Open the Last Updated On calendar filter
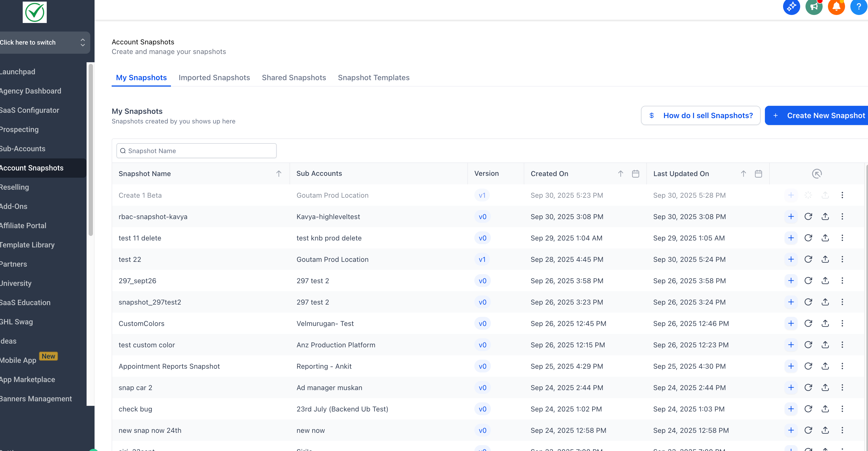This screenshot has width=868, height=451. pyautogui.click(x=758, y=174)
